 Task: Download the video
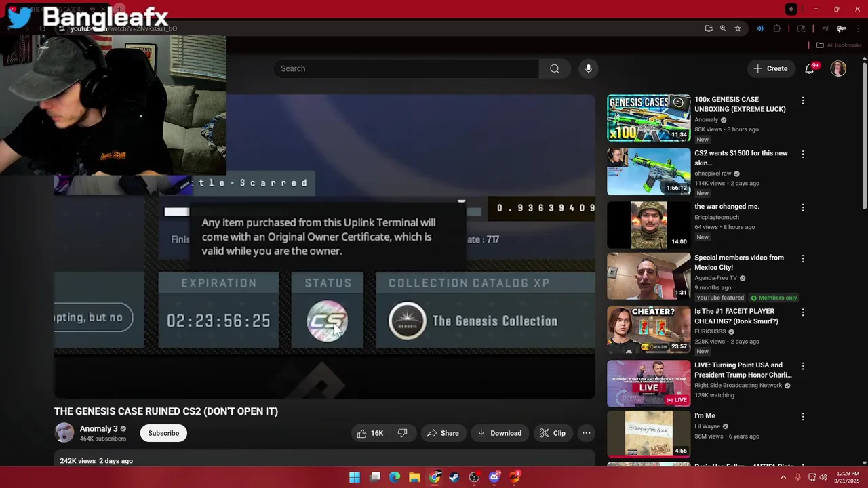499,433
